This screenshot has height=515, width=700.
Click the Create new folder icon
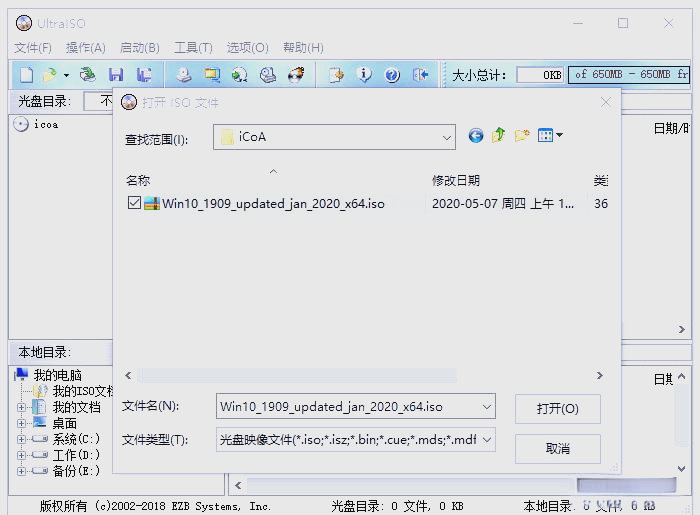tap(521, 135)
